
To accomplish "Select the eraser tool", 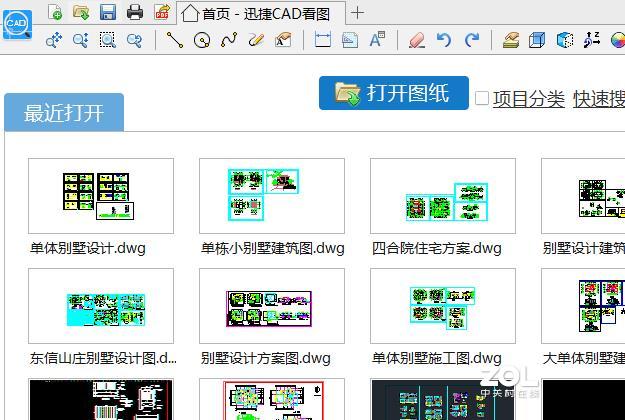I will [417, 40].
